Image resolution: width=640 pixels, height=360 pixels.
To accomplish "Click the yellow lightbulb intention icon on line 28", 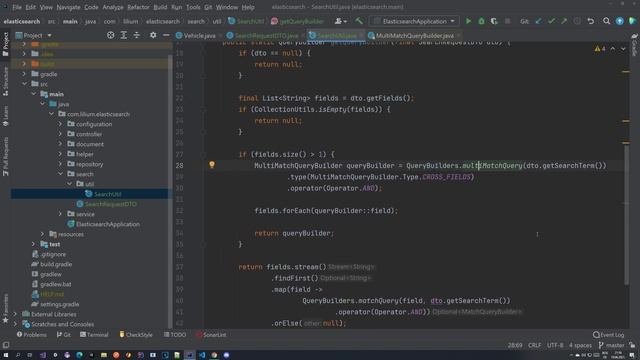I will (x=212, y=164).
